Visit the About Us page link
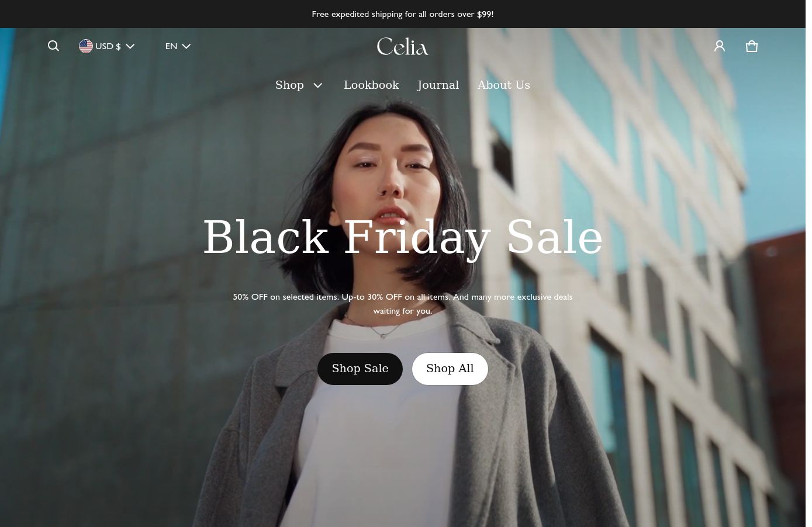Screen dimensions: 812x527 [x=504, y=85]
